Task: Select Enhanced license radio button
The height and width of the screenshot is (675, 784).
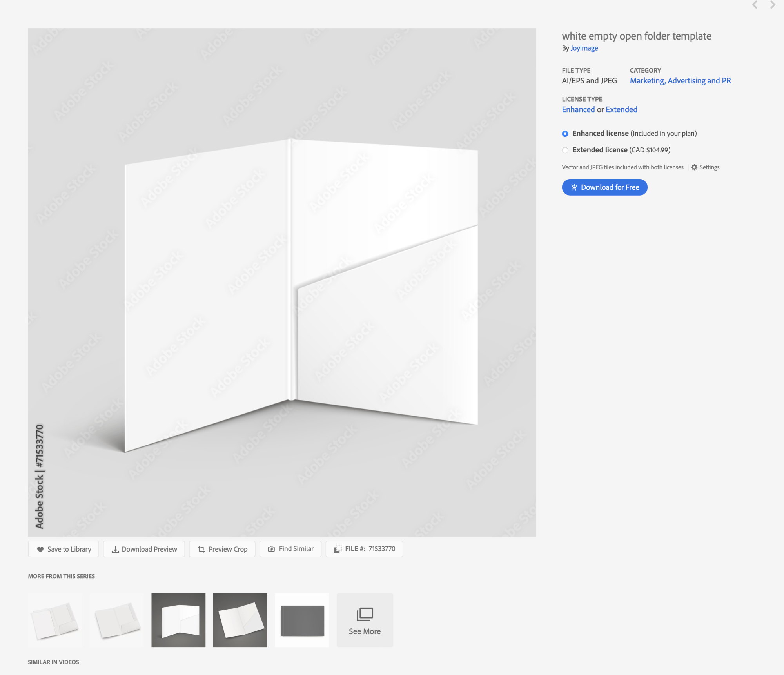Action: 565,133
